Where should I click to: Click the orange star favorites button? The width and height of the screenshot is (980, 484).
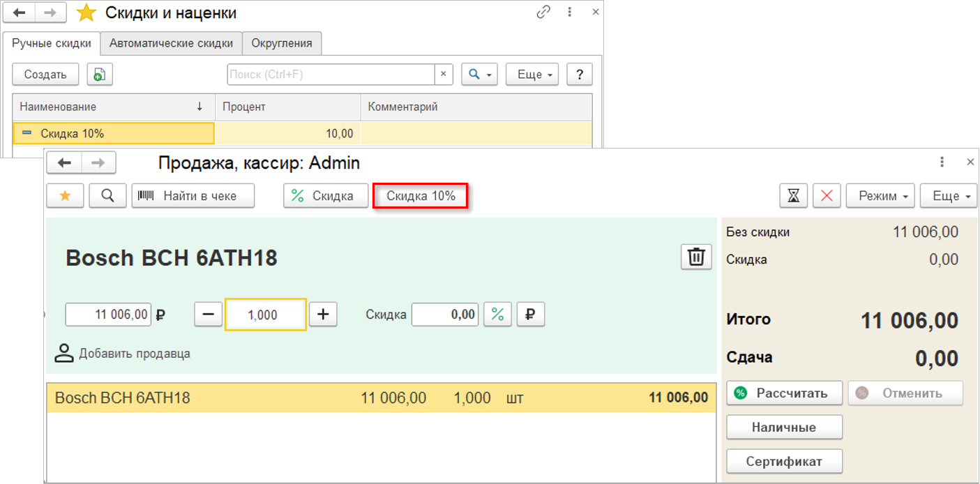[66, 196]
